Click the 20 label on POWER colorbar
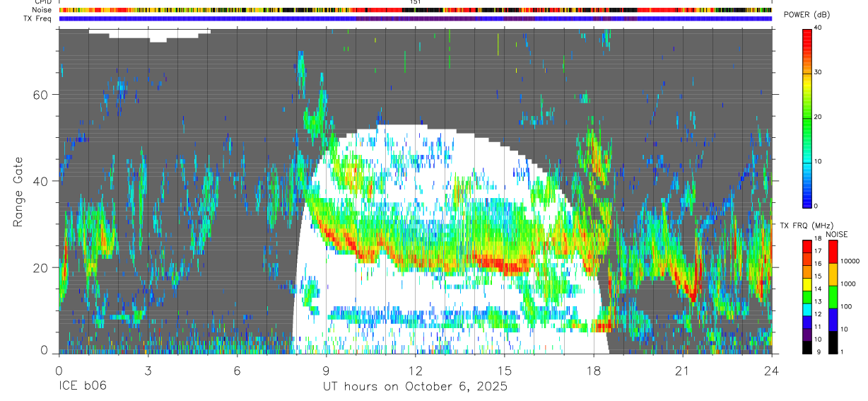Screen dimensions: 868x401 (818, 117)
